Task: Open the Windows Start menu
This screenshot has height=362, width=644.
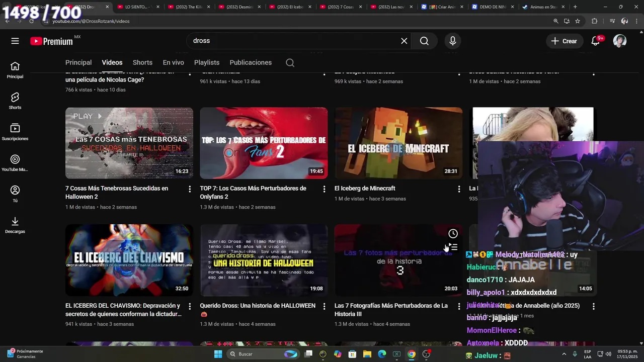Action: tap(218, 354)
